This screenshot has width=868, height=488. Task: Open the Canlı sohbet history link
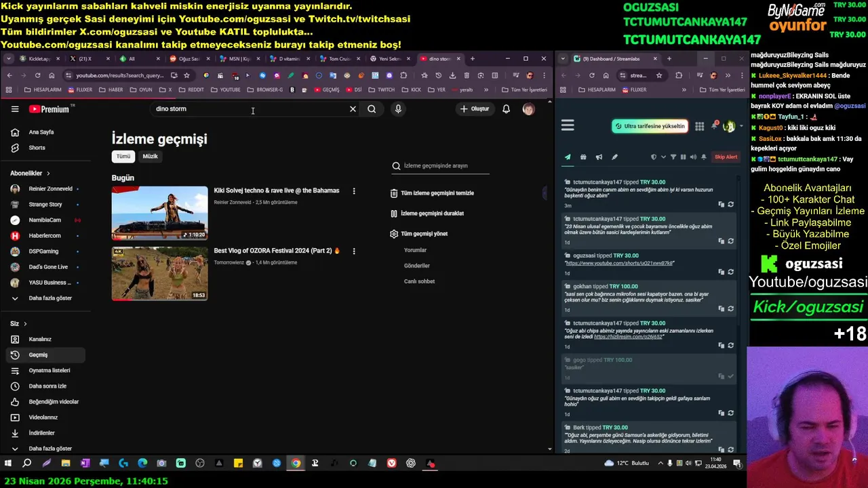click(x=419, y=281)
